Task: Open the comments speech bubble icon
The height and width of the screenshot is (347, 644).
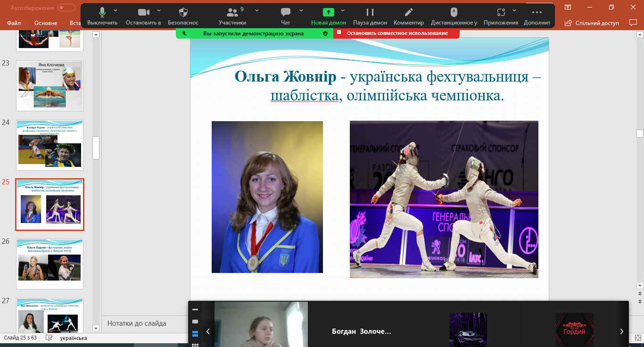Action: pyautogui.click(x=633, y=23)
